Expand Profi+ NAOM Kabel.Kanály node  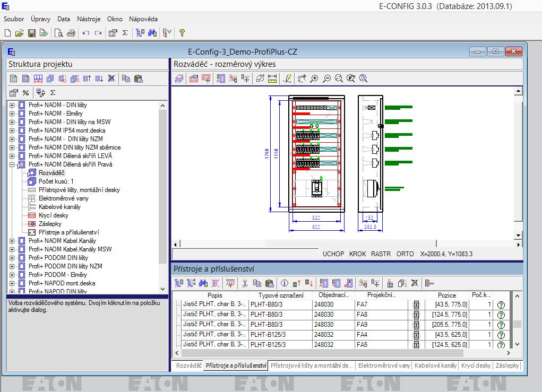click(12, 241)
